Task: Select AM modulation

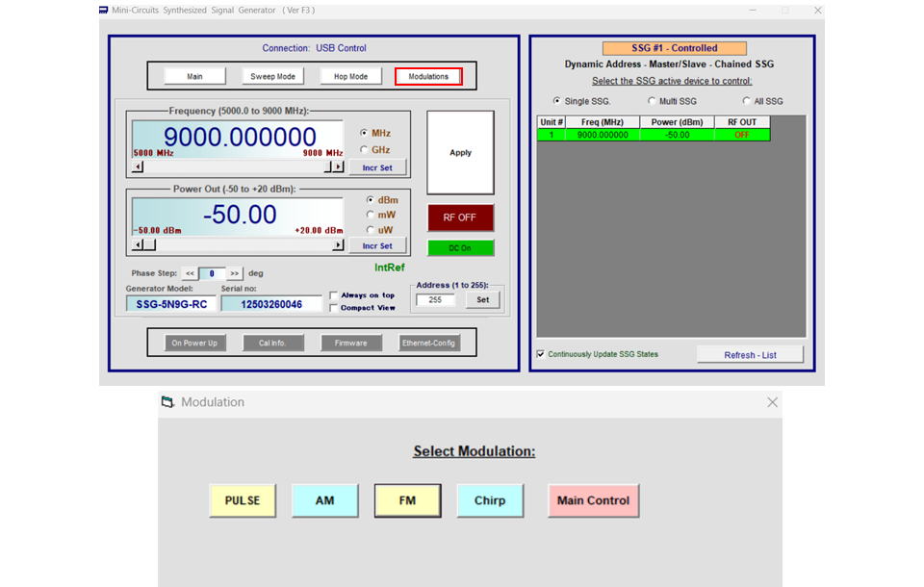Action: point(324,501)
